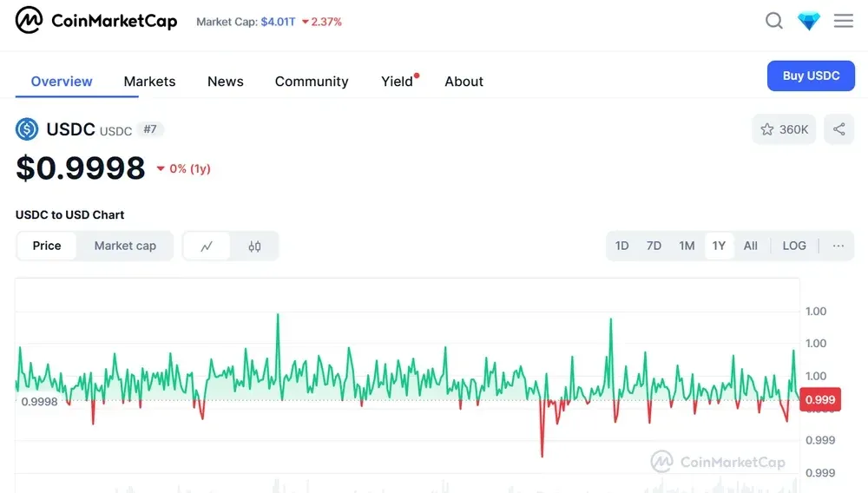Open the hamburger menu

click(844, 21)
